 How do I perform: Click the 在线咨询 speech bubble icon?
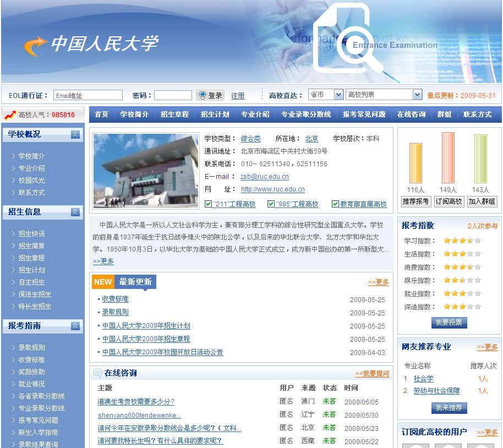coord(98,373)
